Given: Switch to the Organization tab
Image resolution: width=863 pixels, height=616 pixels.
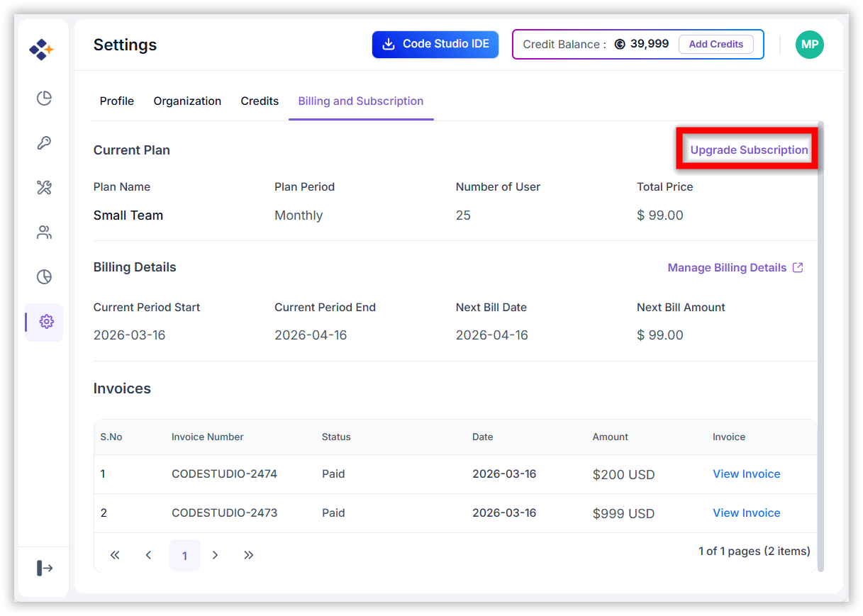Looking at the screenshot, I should click(x=187, y=101).
